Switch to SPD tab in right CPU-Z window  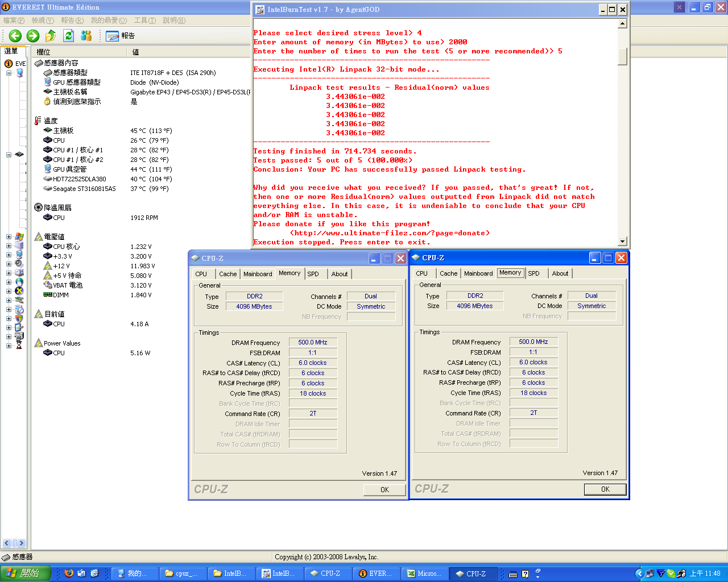[x=533, y=273]
